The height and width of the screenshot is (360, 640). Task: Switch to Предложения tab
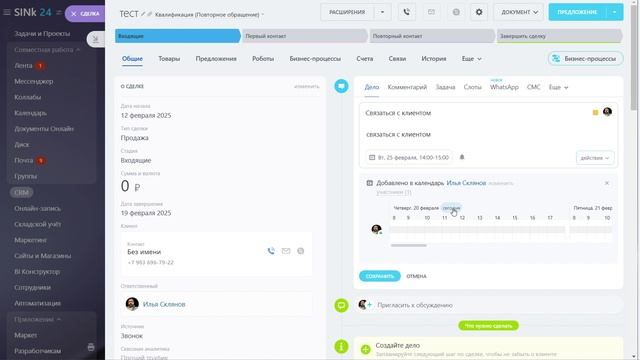click(216, 59)
